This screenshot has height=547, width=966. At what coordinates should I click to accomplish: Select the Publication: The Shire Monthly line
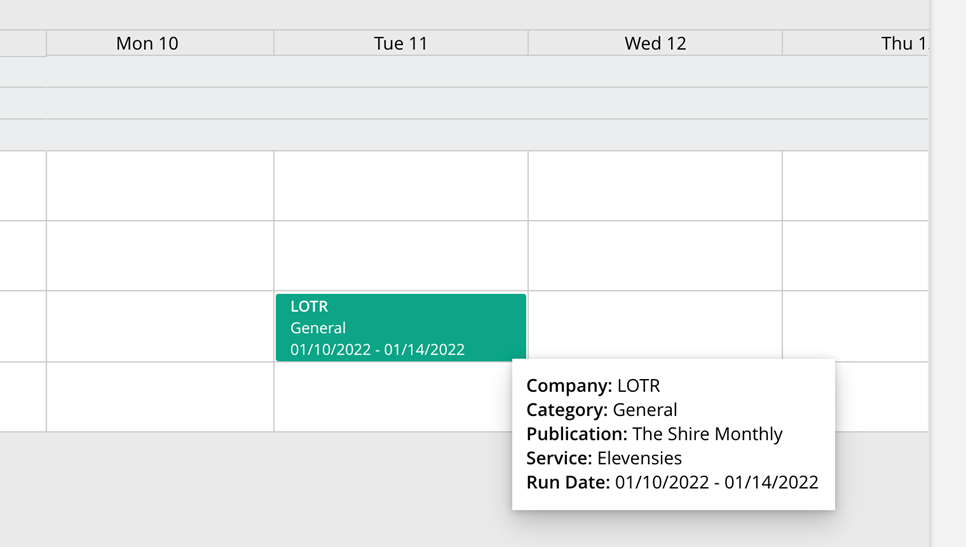pos(654,434)
